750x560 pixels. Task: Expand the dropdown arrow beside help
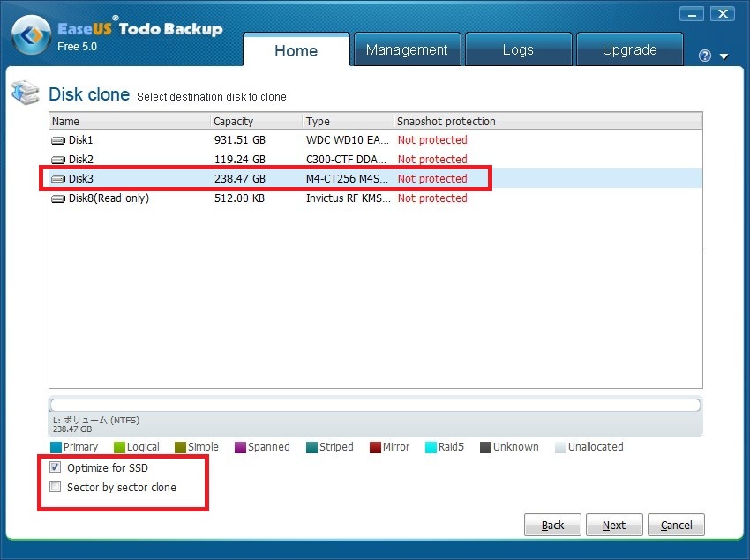(724, 56)
